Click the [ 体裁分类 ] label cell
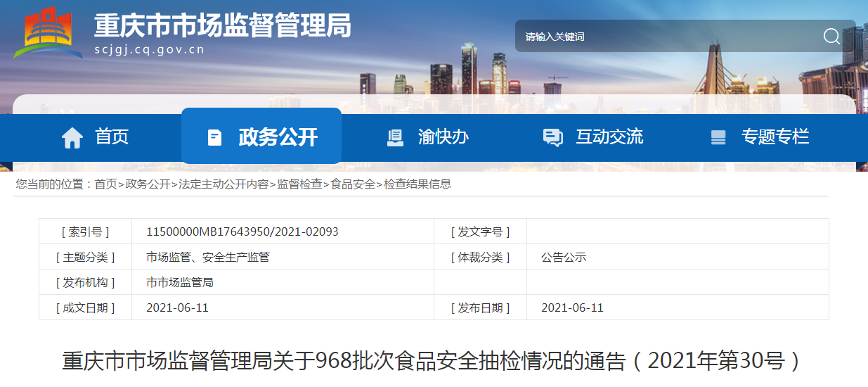This screenshot has width=868, height=387. tap(480, 257)
